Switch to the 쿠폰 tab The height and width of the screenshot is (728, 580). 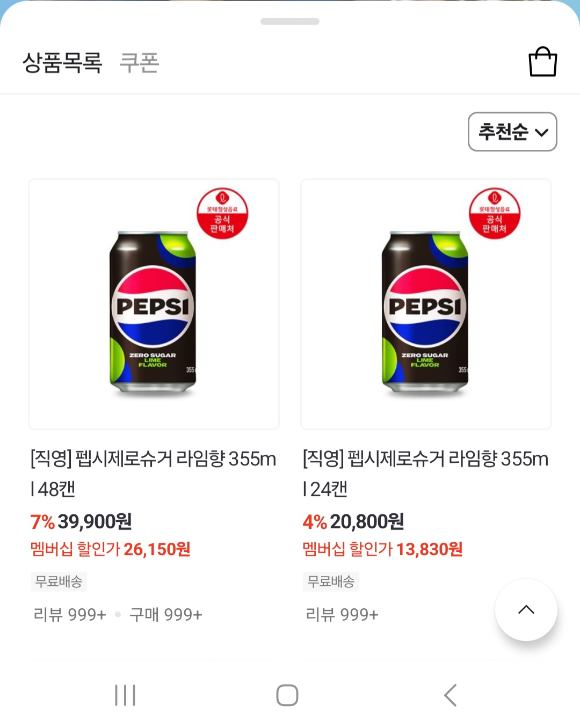point(139,63)
